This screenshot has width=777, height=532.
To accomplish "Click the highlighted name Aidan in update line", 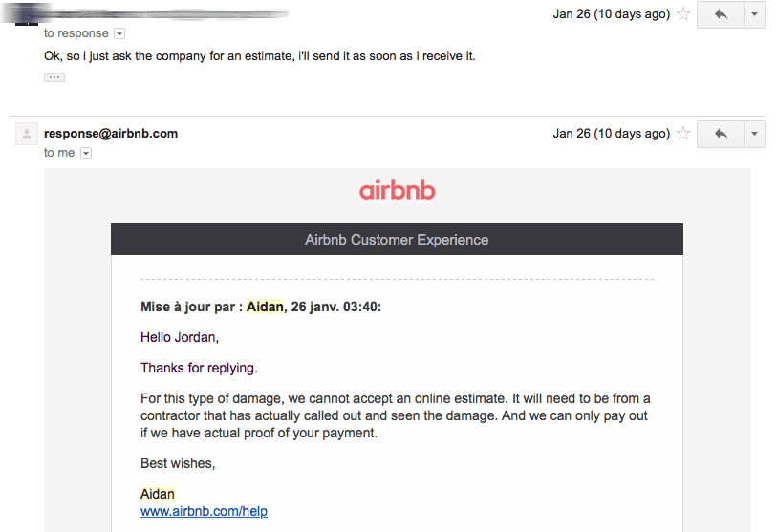I will pyautogui.click(x=265, y=307).
